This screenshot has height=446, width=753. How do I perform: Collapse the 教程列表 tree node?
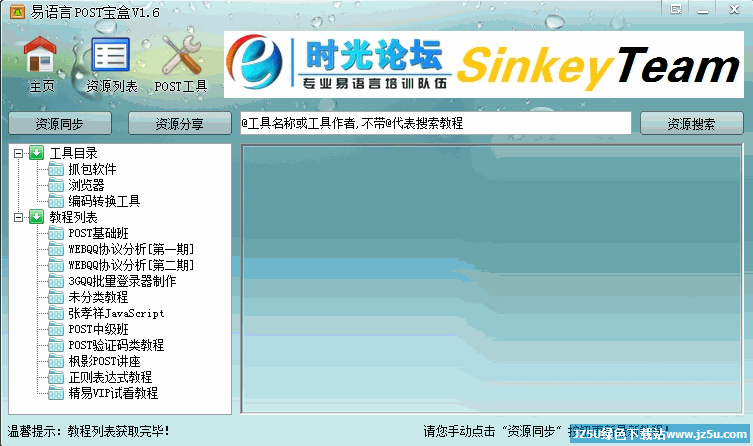point(18,217)
